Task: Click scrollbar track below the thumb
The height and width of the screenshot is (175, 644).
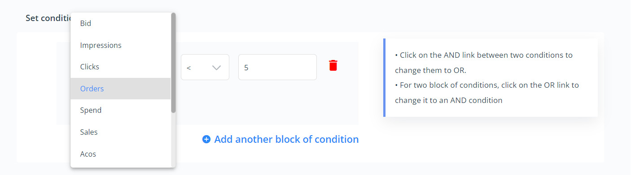Action: [173, 140]
